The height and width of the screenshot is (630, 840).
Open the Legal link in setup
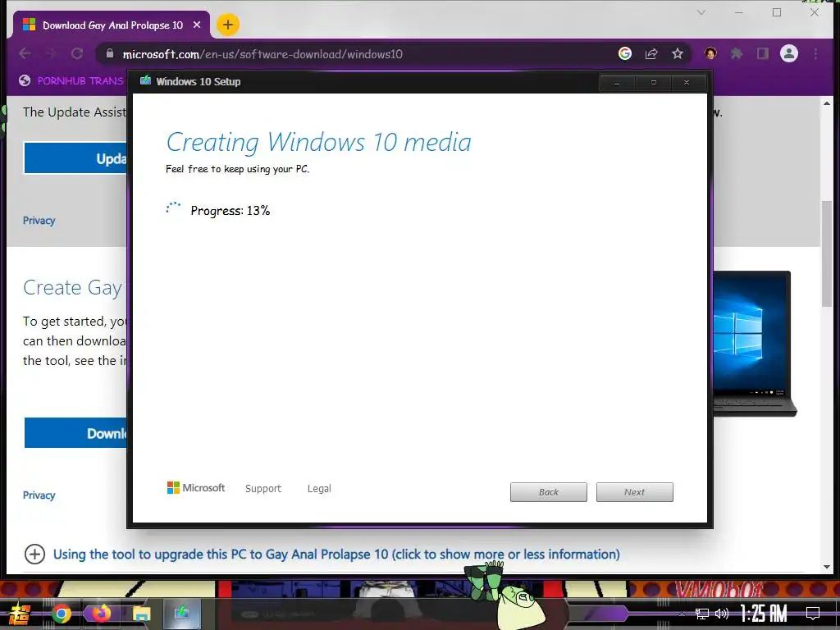pos(319,489)
